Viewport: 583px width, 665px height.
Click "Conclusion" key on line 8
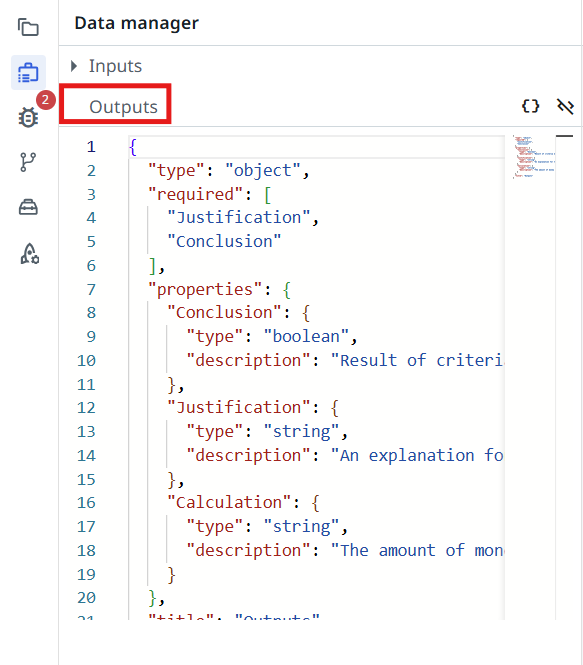pyautogui.click(x=224, y=313)
